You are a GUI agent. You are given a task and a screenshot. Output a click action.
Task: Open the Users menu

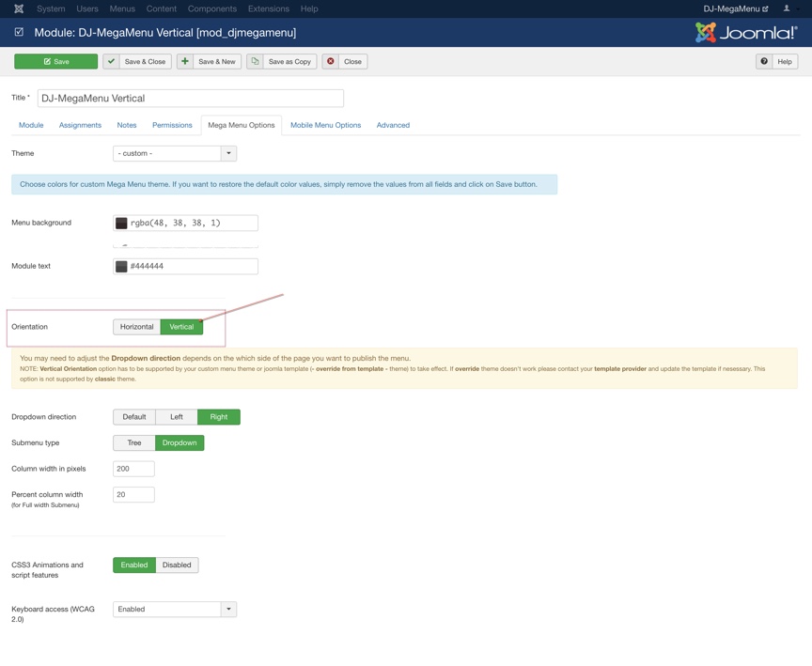(x=87, y=8)
